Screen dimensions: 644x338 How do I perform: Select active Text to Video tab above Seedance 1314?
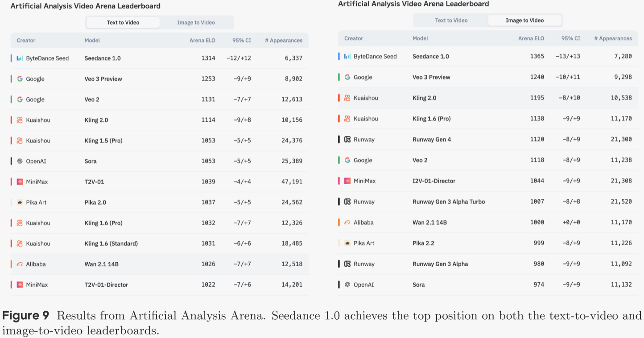(x=123, y=22)
